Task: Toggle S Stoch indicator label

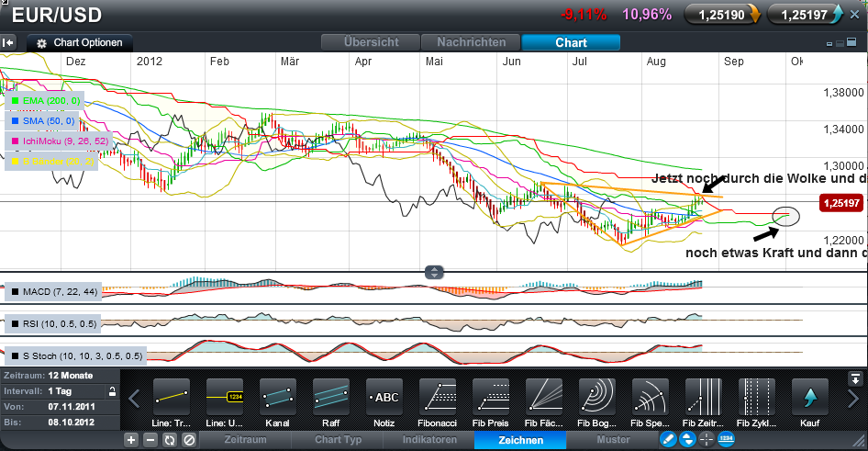Action: pyautogui.click(x=76, y=355)
